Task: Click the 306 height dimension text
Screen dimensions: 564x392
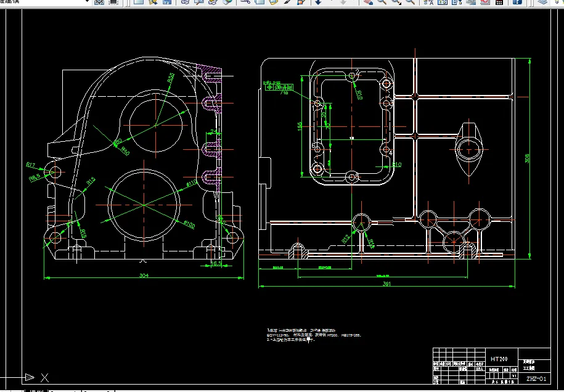Action: coord(527,158)
